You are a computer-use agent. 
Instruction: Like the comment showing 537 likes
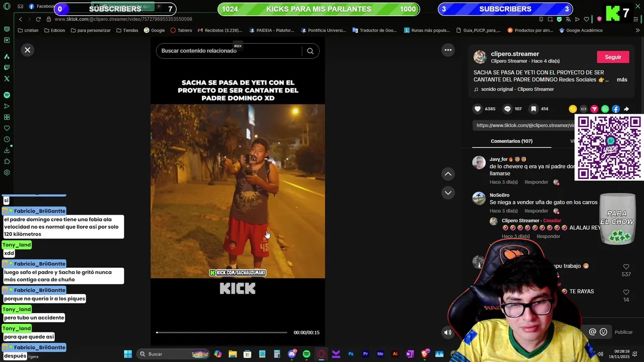[626, 267]
